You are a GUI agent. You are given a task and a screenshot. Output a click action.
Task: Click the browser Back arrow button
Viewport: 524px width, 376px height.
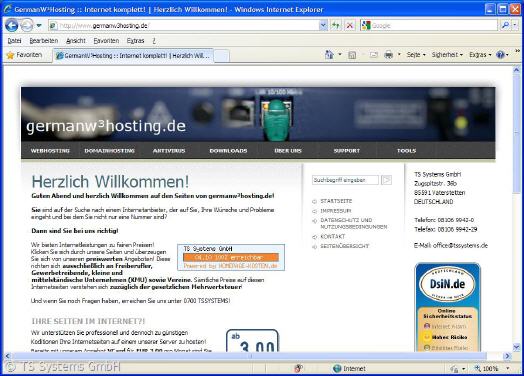point(11,25)
